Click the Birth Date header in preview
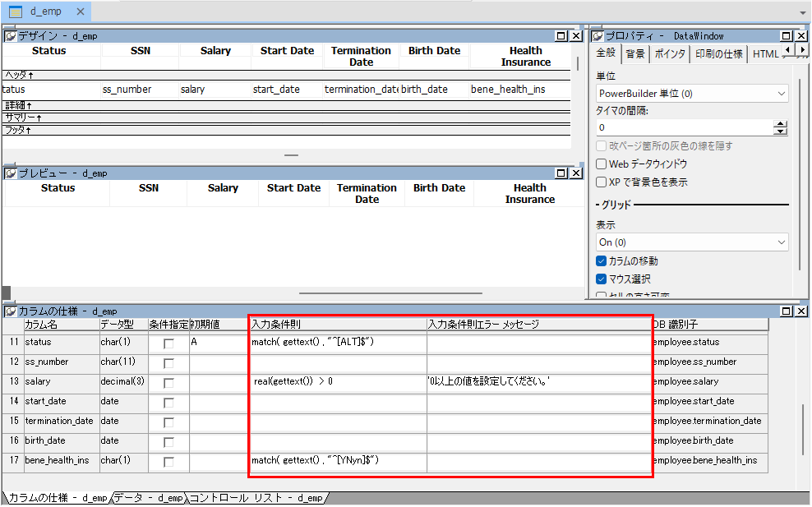Screen dimensions: 812x507 point(439,188)
